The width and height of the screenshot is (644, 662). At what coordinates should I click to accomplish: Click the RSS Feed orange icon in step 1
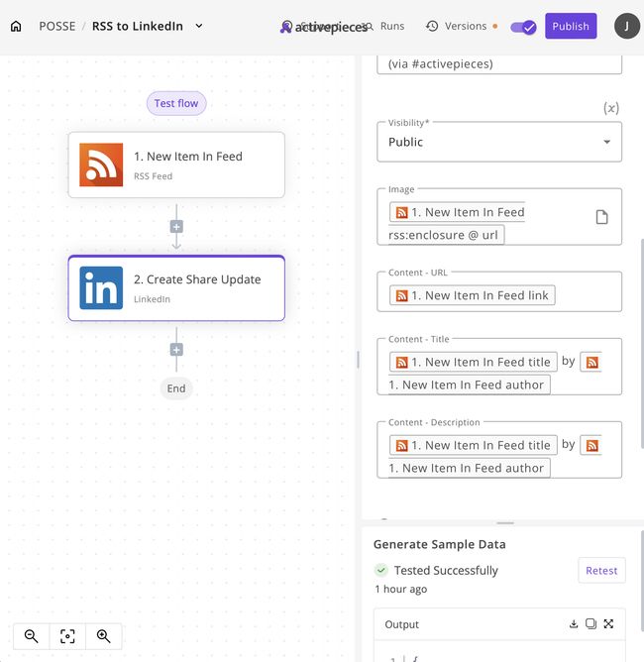coord(101,165)
